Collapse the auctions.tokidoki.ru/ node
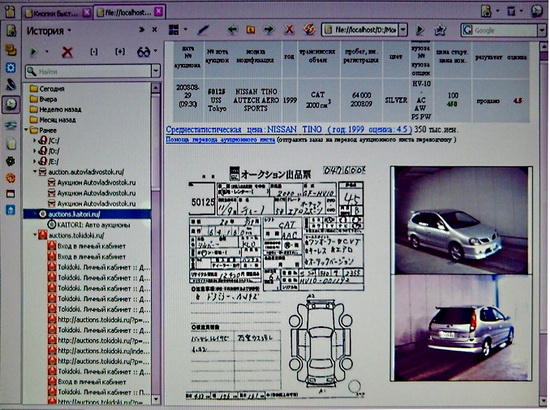The image size is (550, 410). [x=35, y=235]
